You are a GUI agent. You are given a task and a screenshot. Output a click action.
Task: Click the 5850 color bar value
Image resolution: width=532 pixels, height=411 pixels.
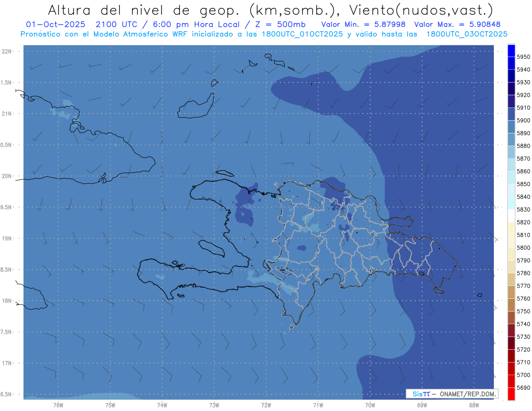523,184
